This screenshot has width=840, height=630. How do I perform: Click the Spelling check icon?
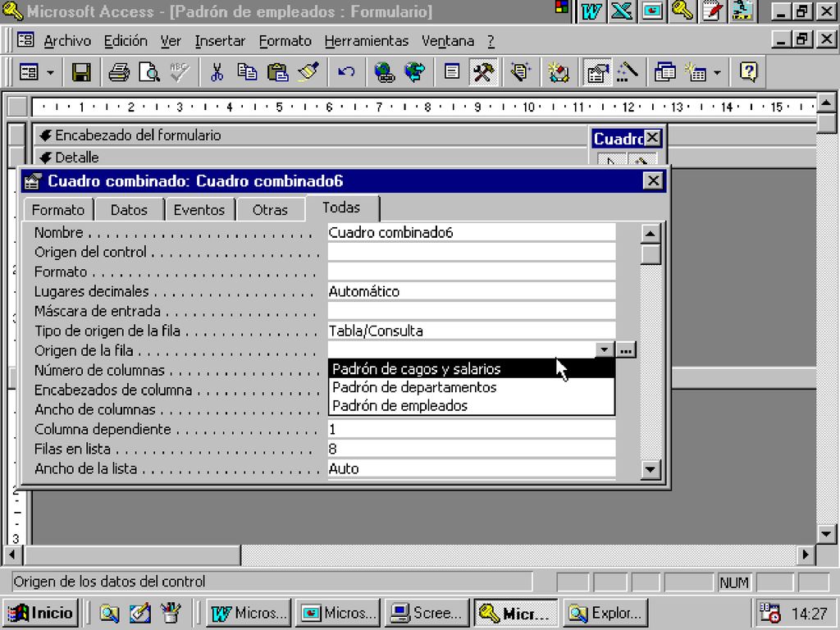(180, 72)
